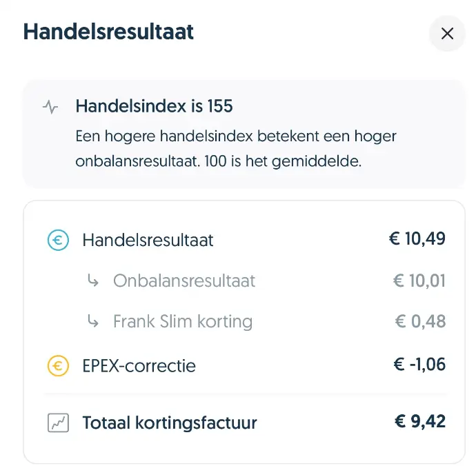Click the Handelsresultaat row label
Viewport: 476px width, 468px height.
[148, 241]
